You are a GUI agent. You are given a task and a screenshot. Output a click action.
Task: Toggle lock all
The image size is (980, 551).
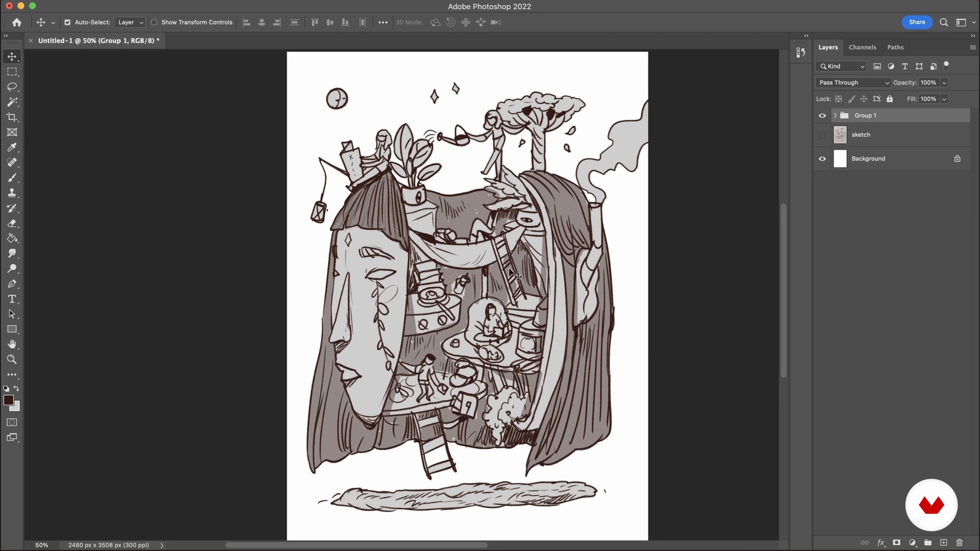pos(889,99)
